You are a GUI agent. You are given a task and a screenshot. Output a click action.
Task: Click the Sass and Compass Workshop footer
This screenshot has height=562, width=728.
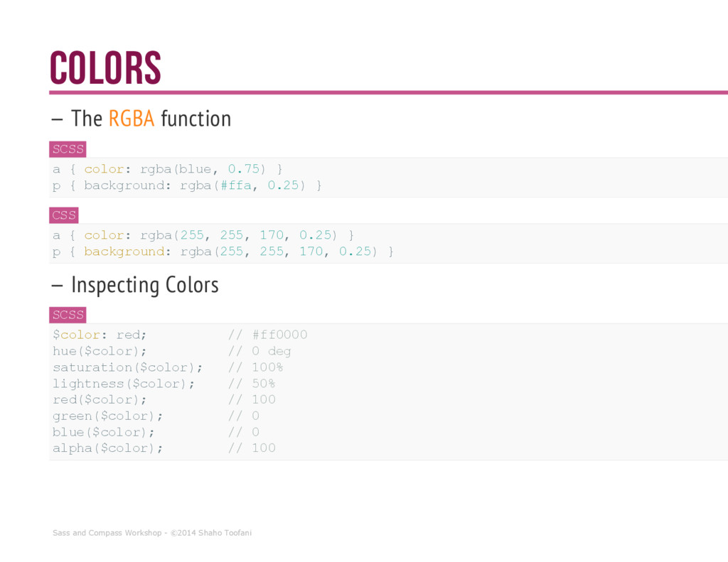tap(152, 533)
